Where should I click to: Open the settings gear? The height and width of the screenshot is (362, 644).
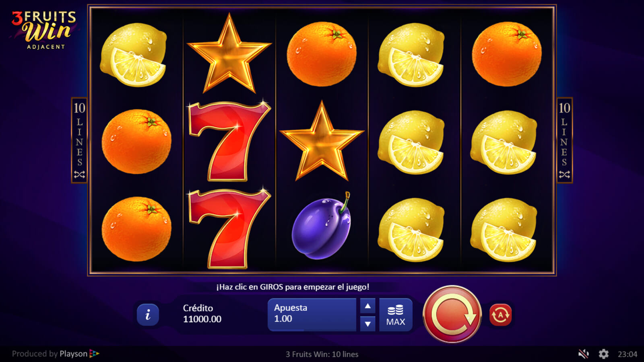click(603, 354)
